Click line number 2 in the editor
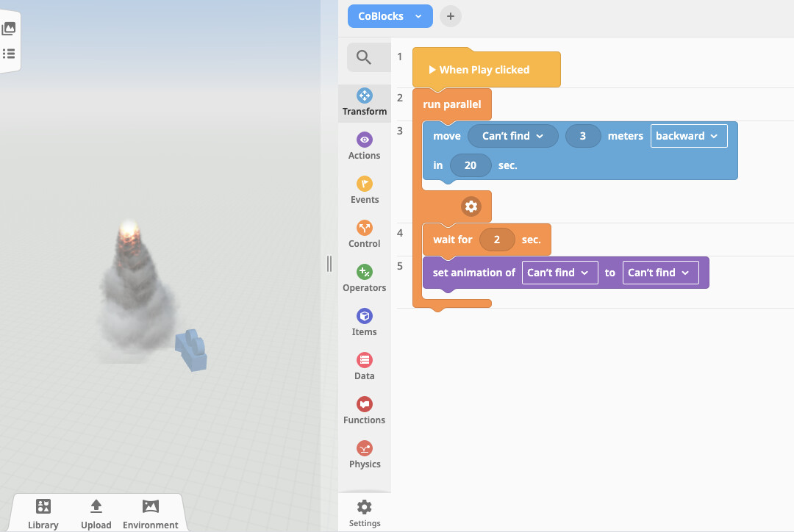 399,98
